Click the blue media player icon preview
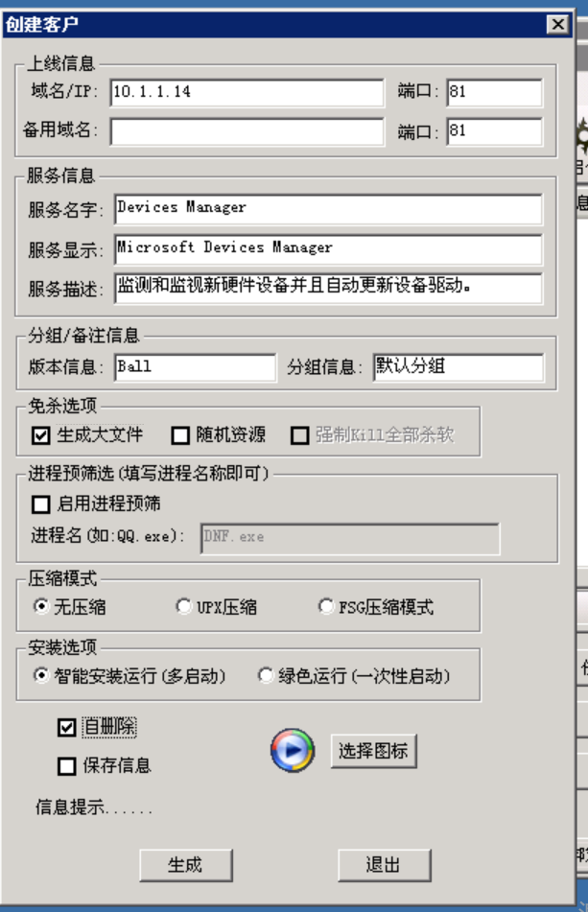 point(293,750)
